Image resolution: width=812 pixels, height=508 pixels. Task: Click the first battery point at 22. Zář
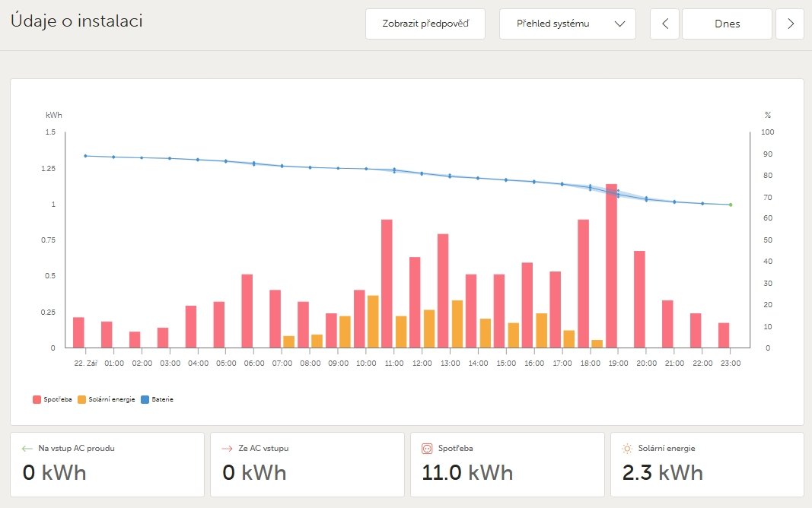85,156
